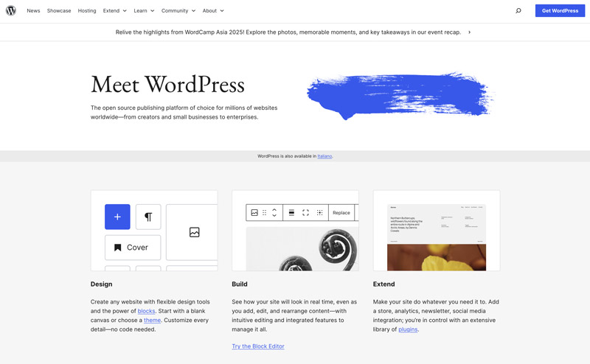This screenshot has height=364, width=590.
Task: Click the Design heading
Action: point(101,284)
